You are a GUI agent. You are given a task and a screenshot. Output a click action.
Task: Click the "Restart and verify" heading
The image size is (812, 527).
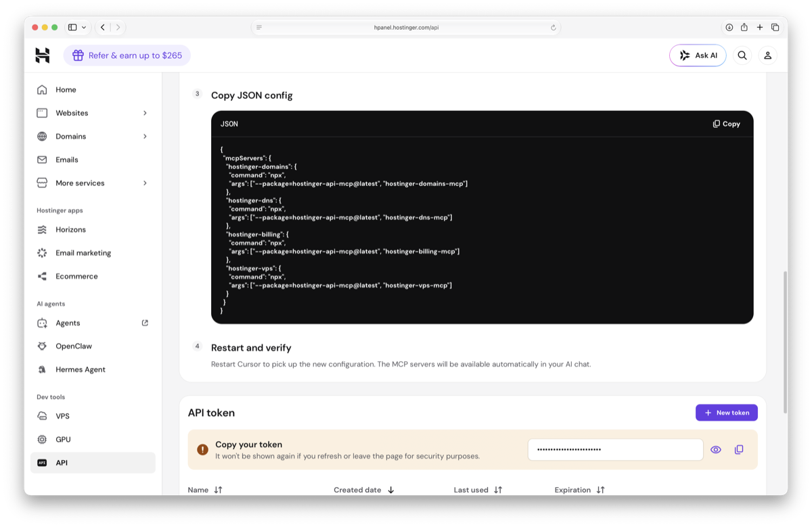(x=251, y=348)
